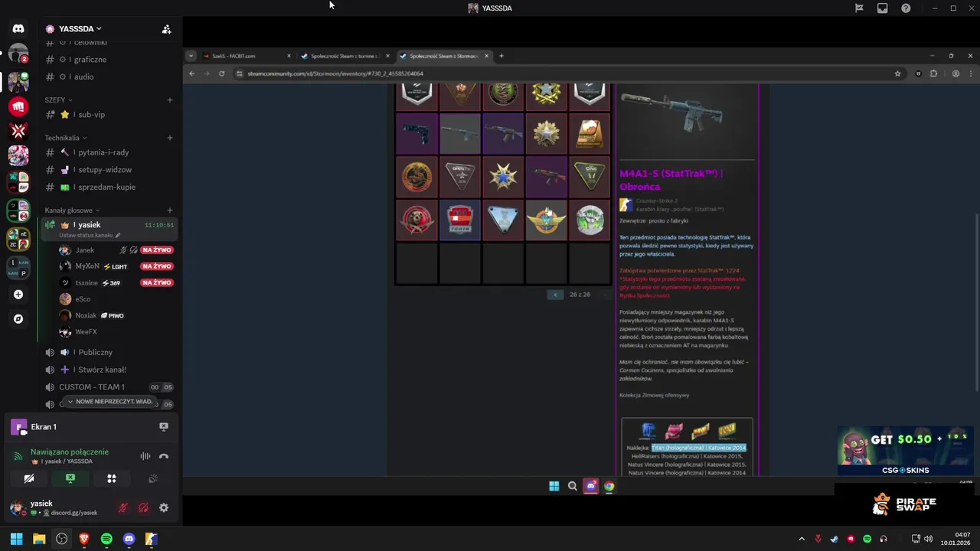Open Windows Start menu
Viewport: 980px width, 551px height.
click(x=16, y=539)
